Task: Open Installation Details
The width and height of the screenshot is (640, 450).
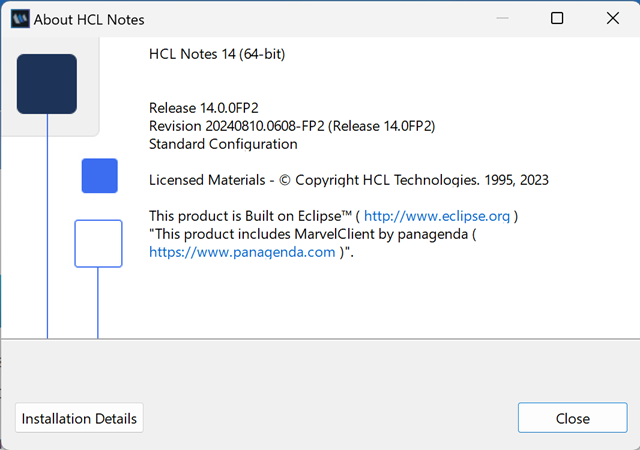Action: (79, 418)
